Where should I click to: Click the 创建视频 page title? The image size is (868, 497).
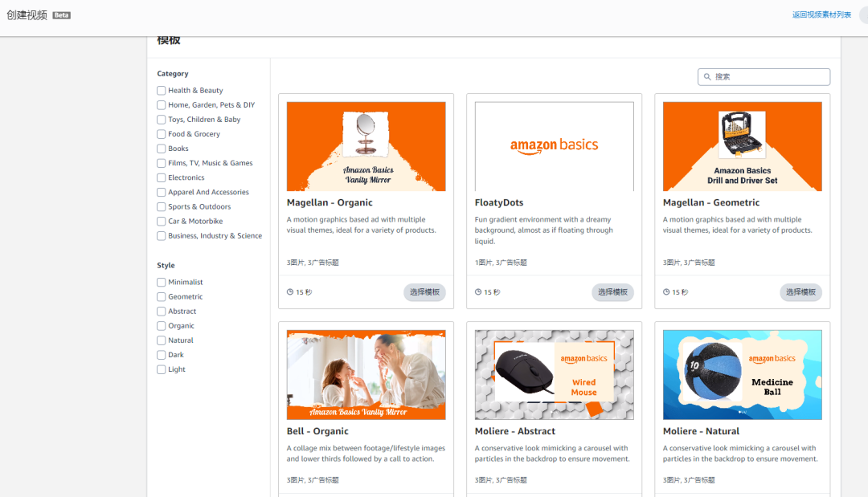click(x=27, y=15)
